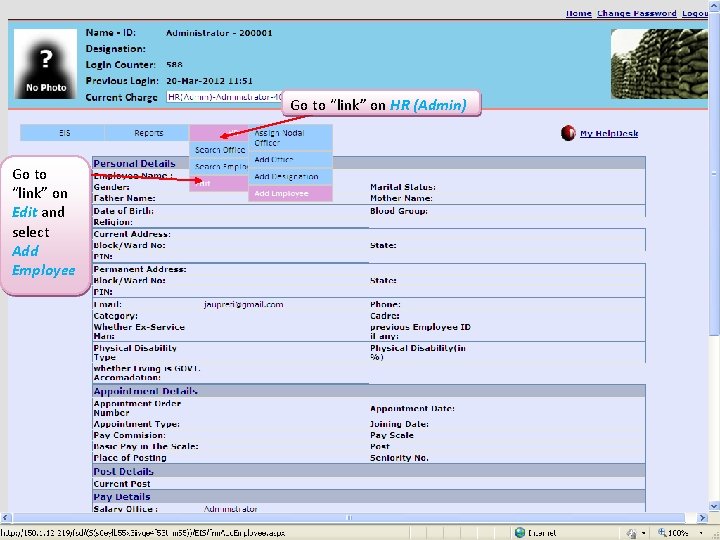Click the Appointment Date label

412,408
